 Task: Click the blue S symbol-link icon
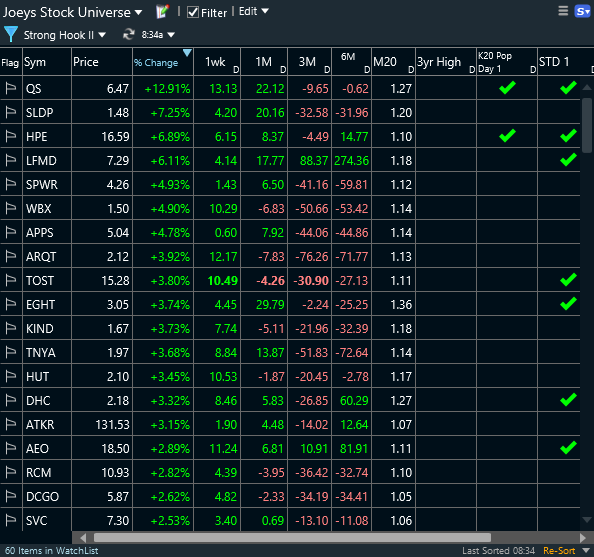tap(582, 11)
